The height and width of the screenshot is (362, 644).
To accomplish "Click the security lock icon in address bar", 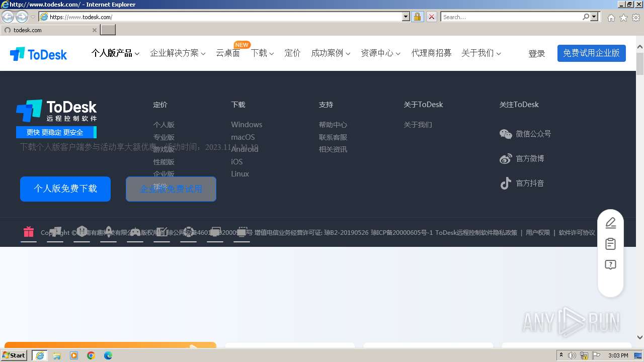I will pos(417,17).
